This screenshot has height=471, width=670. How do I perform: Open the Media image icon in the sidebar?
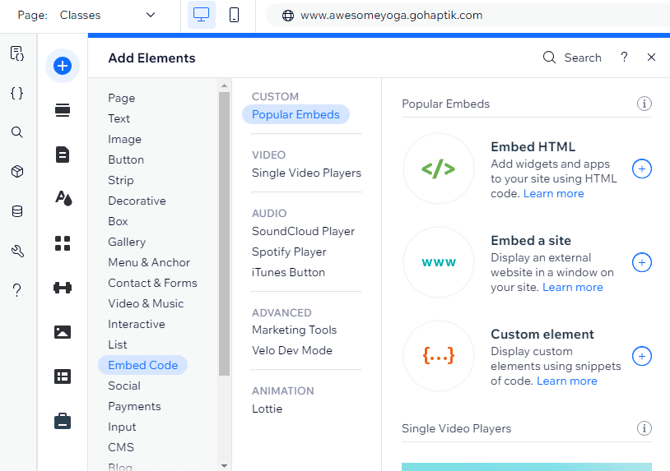(x=62, y=332)
